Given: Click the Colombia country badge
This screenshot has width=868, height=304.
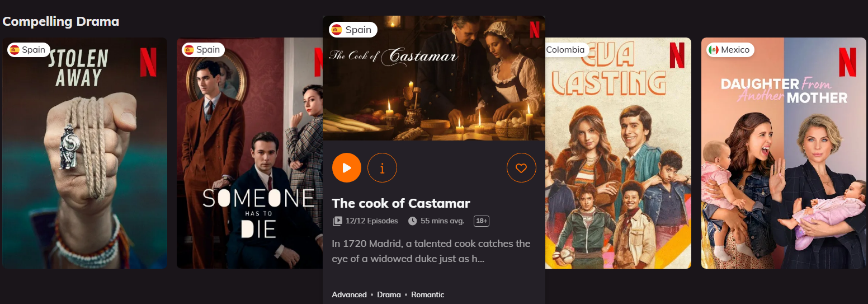Looking at the screenshot, I should (566, 50).
